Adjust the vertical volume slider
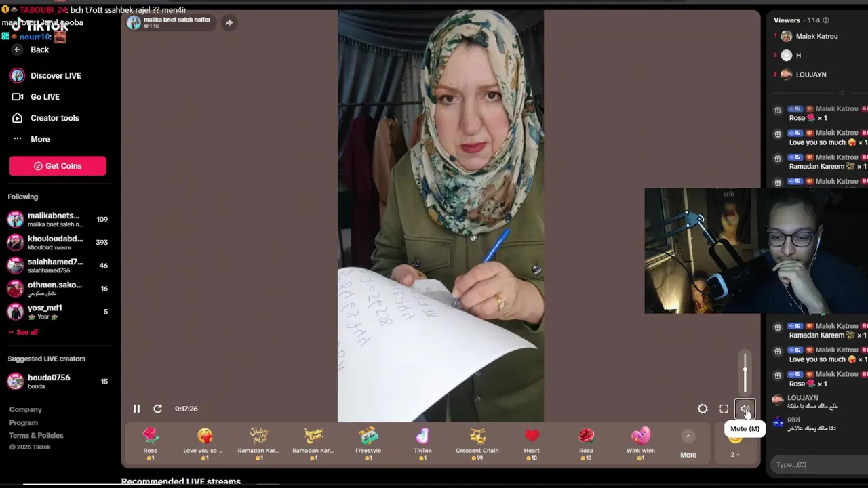 [745, 373]
